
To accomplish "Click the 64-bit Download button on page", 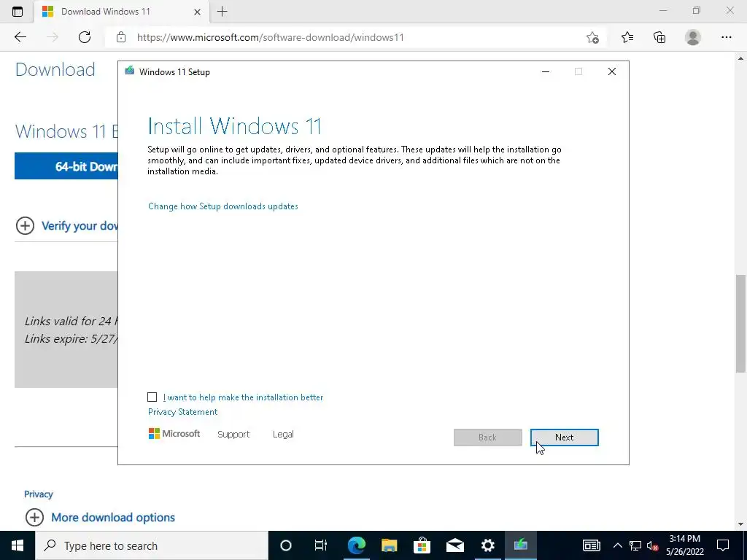I will (x=66, y=166).
